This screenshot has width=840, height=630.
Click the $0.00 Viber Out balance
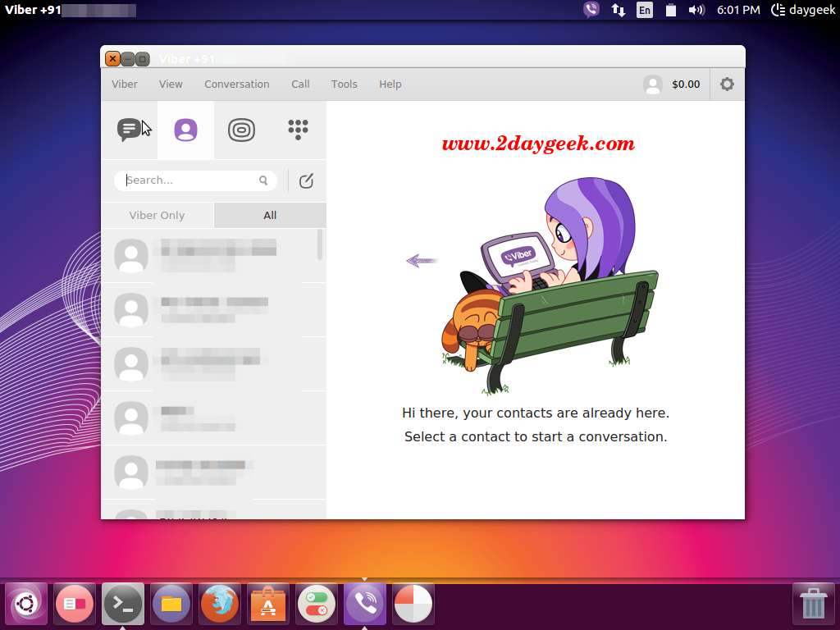point(686,84)
